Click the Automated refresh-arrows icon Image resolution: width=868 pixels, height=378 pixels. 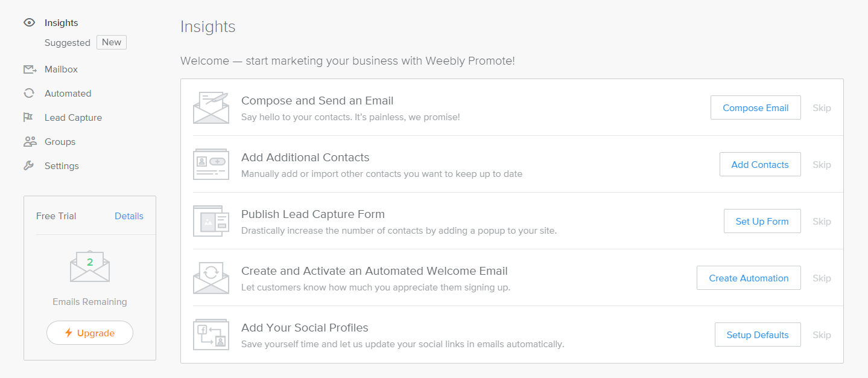click(29, 93)
